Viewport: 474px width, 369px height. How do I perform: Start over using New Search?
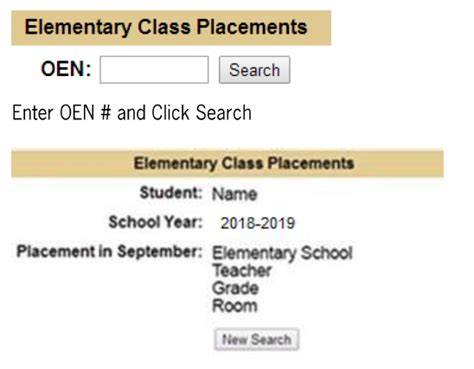pyautogui.click(x=256, y=339)
